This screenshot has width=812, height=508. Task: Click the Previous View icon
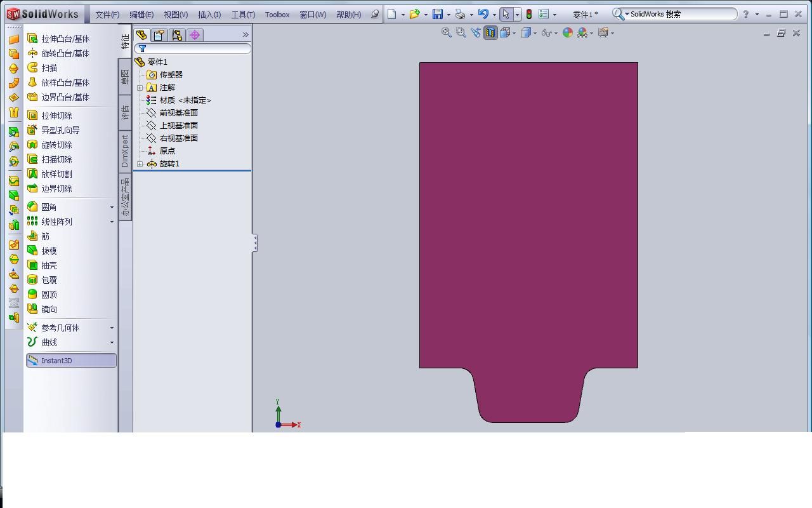click(476, 32)
